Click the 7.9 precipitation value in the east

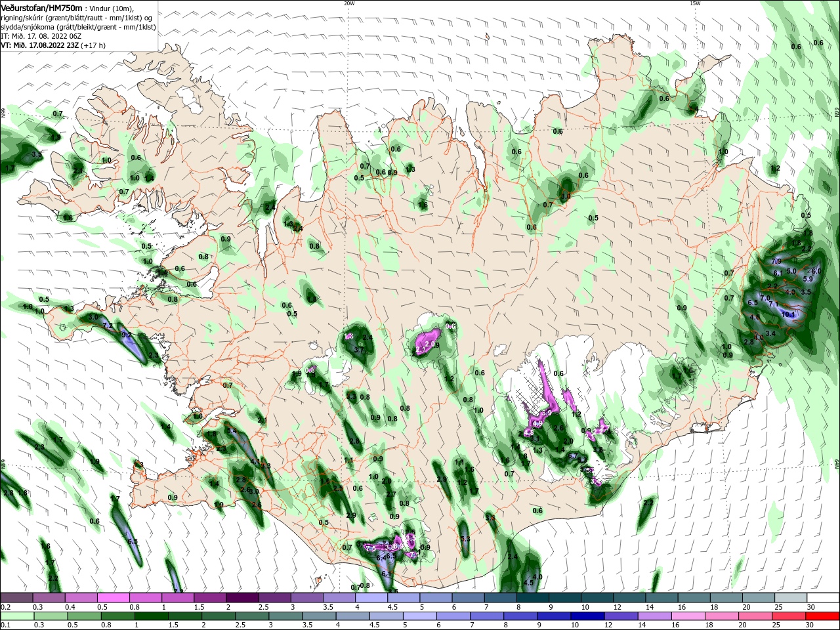(x=776, y=261)
